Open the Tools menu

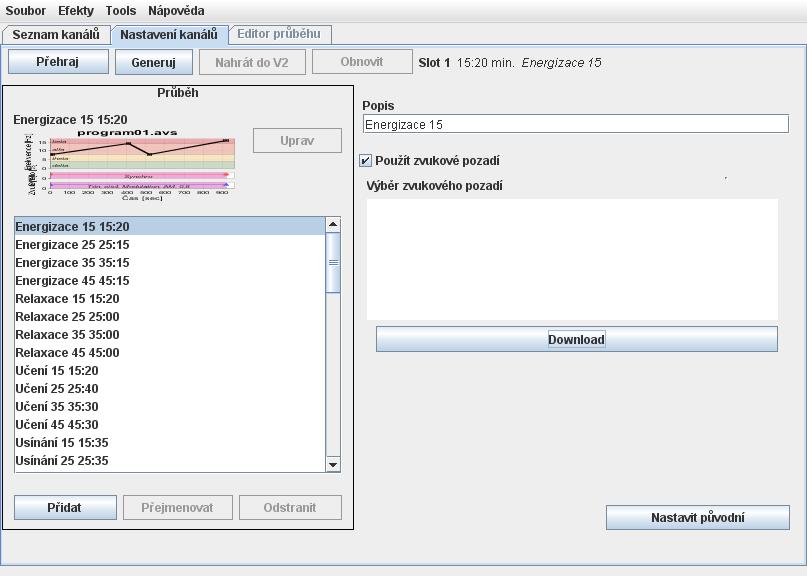(x=121, y=10)
